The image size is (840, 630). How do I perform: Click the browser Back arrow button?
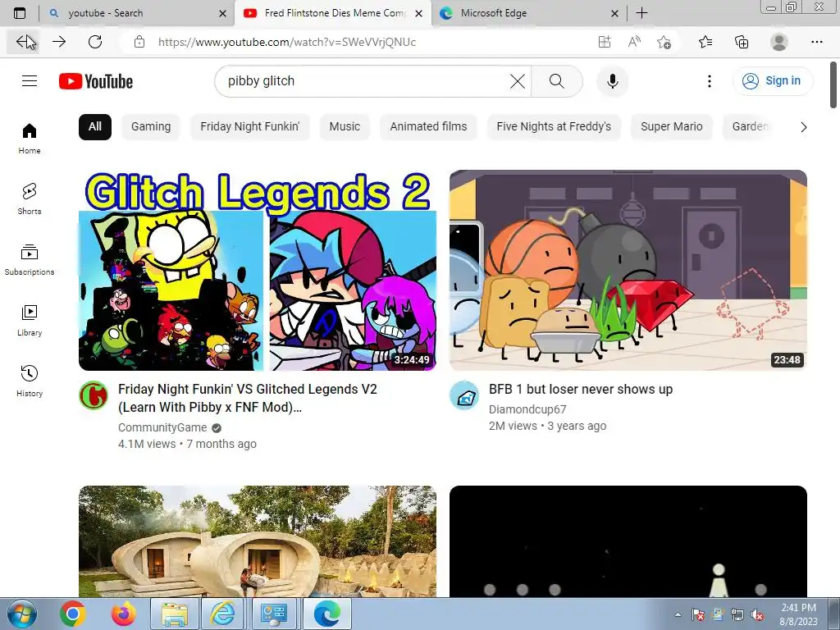pos(23,42)
